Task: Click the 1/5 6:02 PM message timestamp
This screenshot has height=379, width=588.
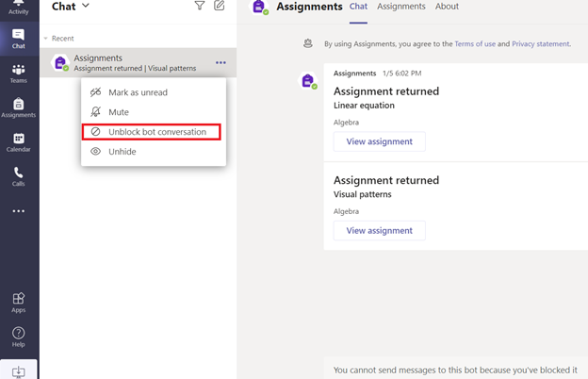Action: (x=401, y=74)
